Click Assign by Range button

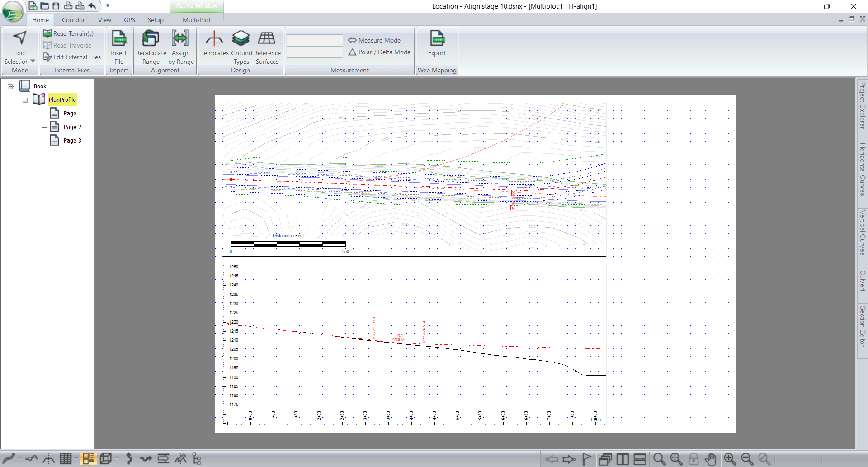coord(181,48)
